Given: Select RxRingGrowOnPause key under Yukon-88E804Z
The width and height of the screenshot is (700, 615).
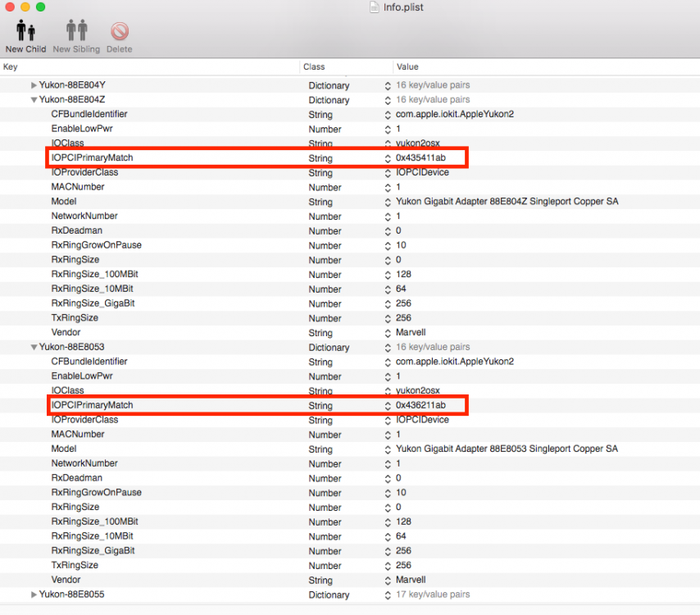Looking at the screenshot, I should point(97,245).
